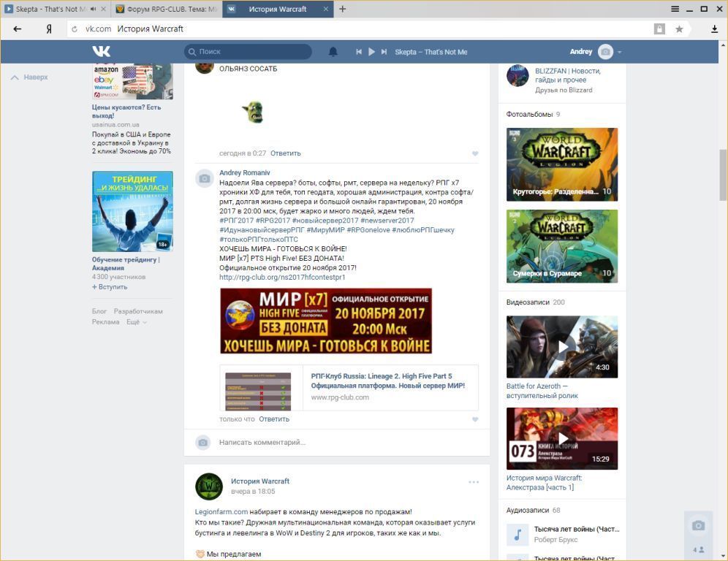The width and height of the screenshot is (728, 561).
Task: Reply to the 'только что' comment
Action: [274, 419]
